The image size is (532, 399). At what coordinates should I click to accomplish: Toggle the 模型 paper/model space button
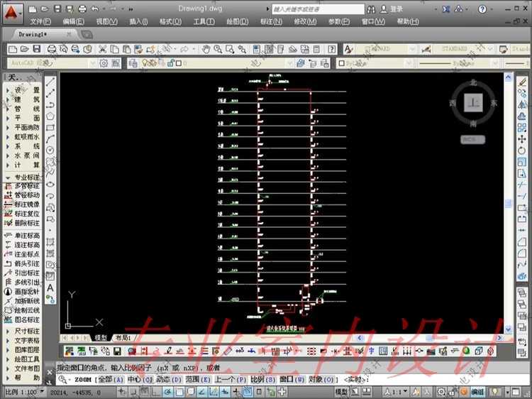(x=341, y=392)
